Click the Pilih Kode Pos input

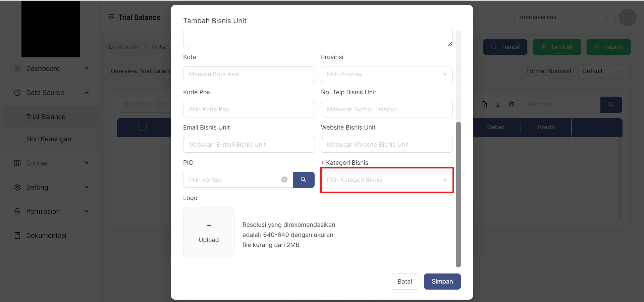(249, 109)
